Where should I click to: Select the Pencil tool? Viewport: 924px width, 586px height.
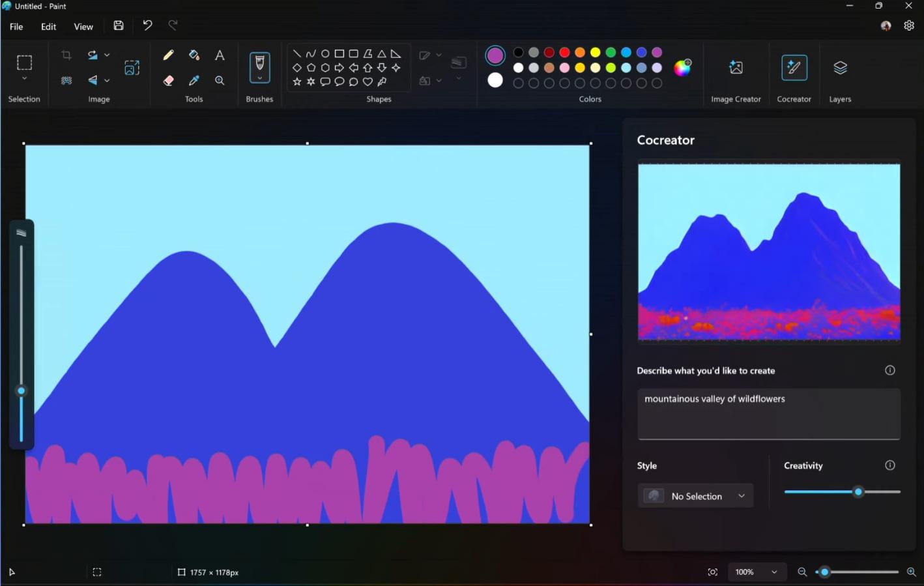pyautogui.click(x=168, y=55)
